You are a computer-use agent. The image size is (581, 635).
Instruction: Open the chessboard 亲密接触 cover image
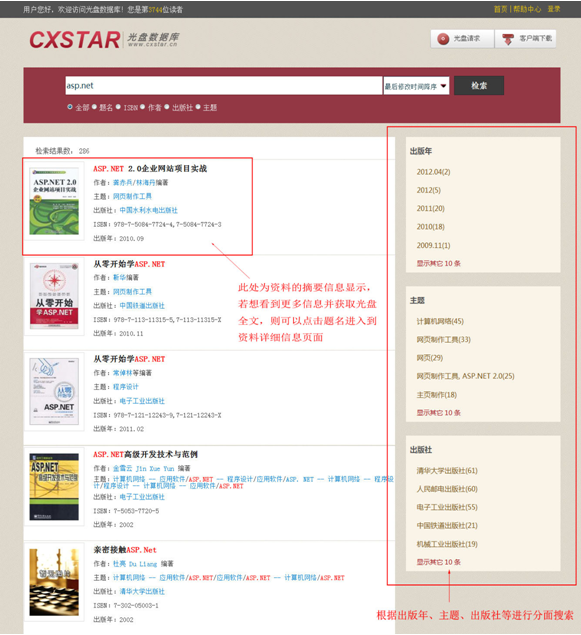(x=54, y=582)
